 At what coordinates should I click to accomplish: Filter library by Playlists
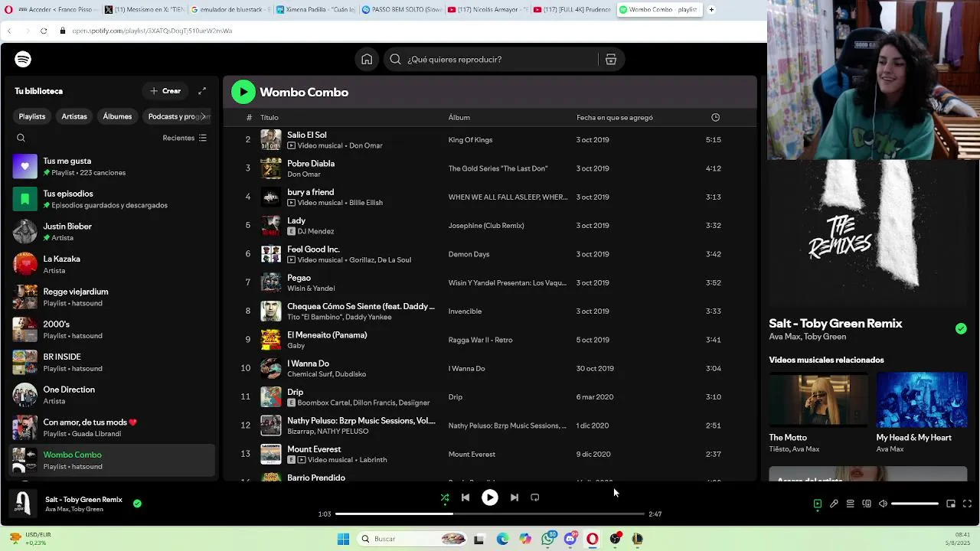click(32, 116)
